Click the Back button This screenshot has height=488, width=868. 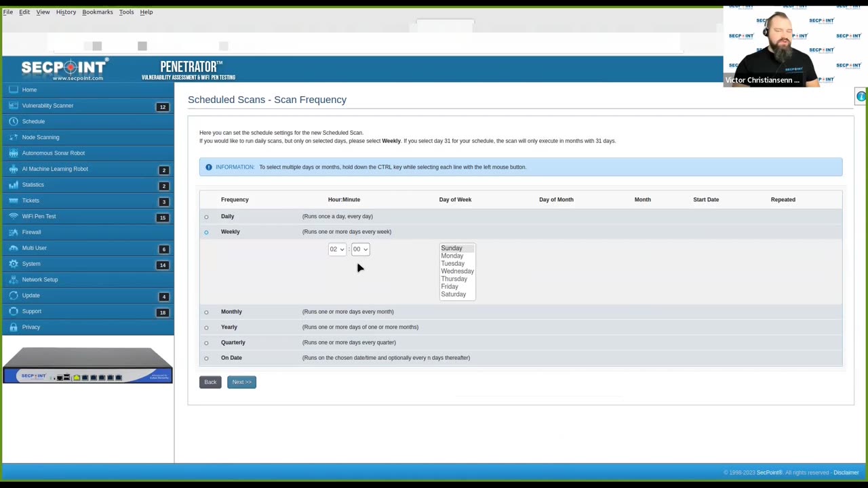pos(210,382)
